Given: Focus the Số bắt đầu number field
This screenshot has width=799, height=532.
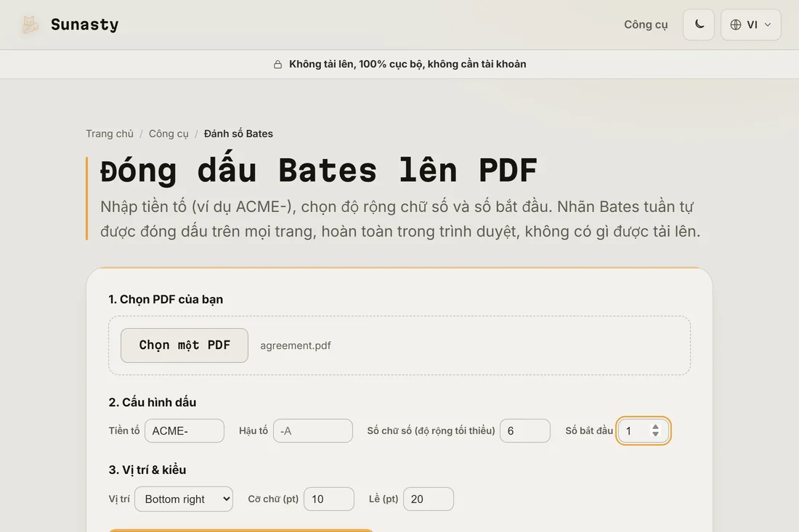Looking at the screenshot, I should 643,430.
